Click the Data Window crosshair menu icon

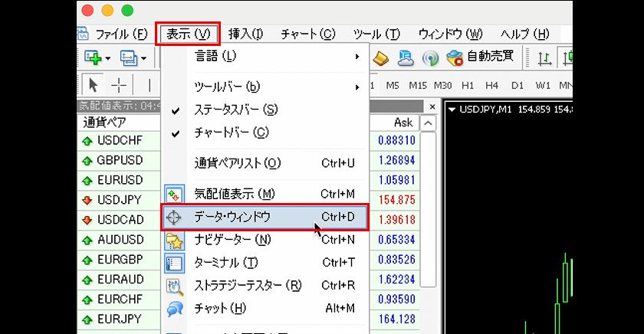(175, 217)
